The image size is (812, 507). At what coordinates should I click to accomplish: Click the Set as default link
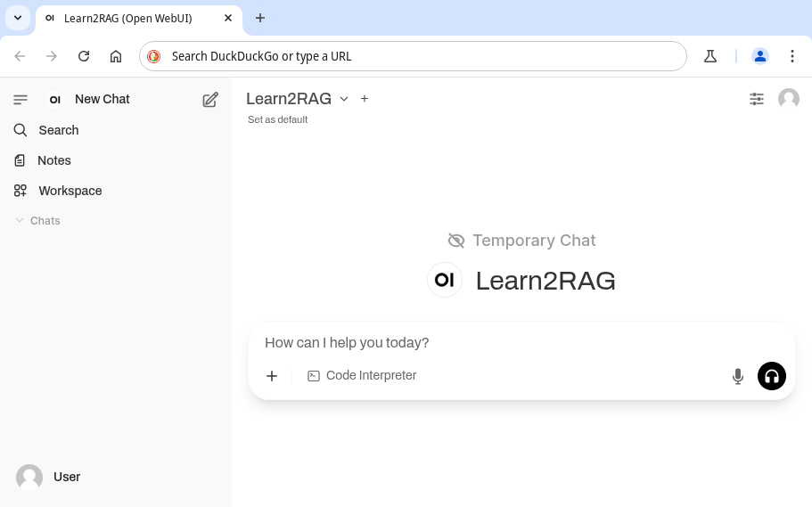coord(277,119)
